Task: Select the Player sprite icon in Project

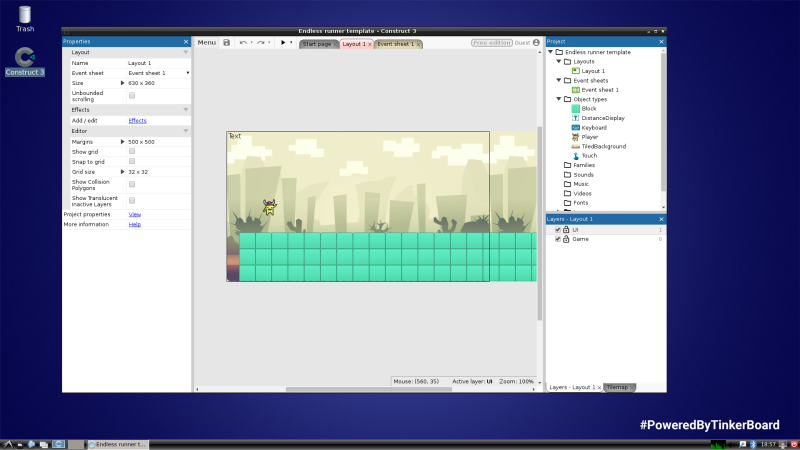Action: pyautogui.click(x=576, y=137)
